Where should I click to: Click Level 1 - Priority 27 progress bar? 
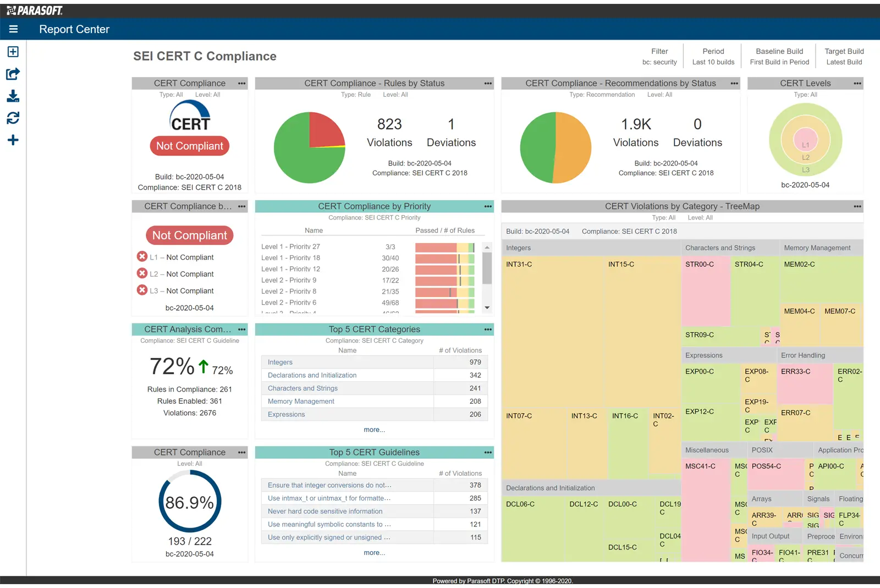(445, 247)
